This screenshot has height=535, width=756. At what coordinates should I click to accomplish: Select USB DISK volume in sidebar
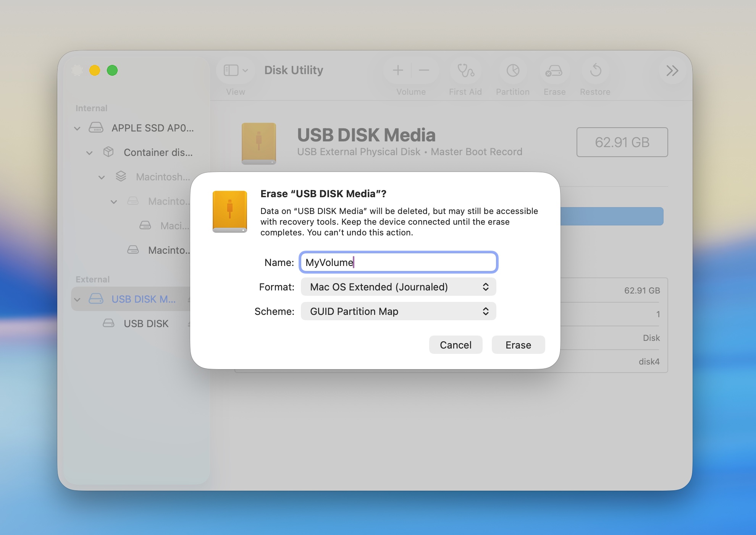[x=146, y=324]
